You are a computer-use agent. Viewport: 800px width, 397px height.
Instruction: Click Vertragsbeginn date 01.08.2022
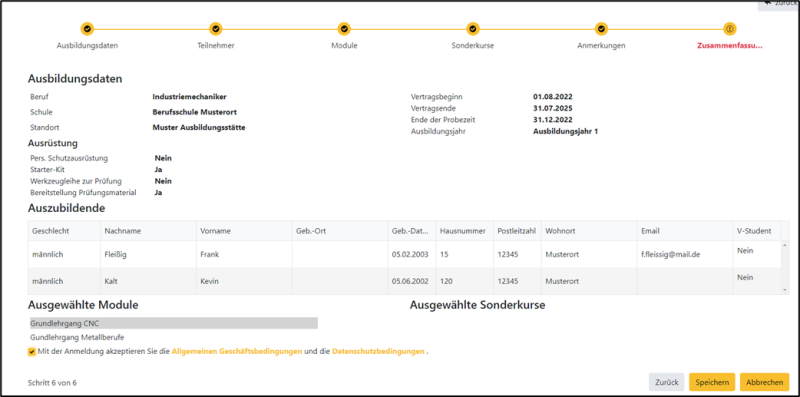pyautogui.click(x=553, y=96)
